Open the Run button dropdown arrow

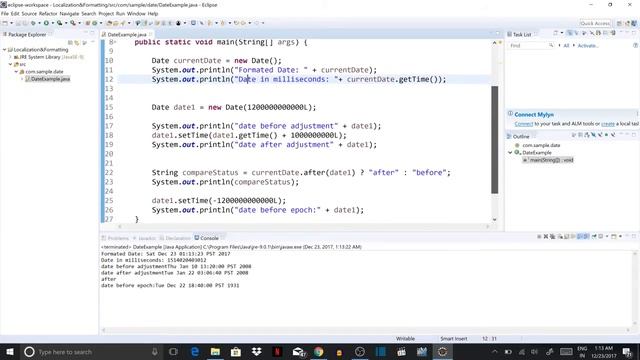[52, 23]
